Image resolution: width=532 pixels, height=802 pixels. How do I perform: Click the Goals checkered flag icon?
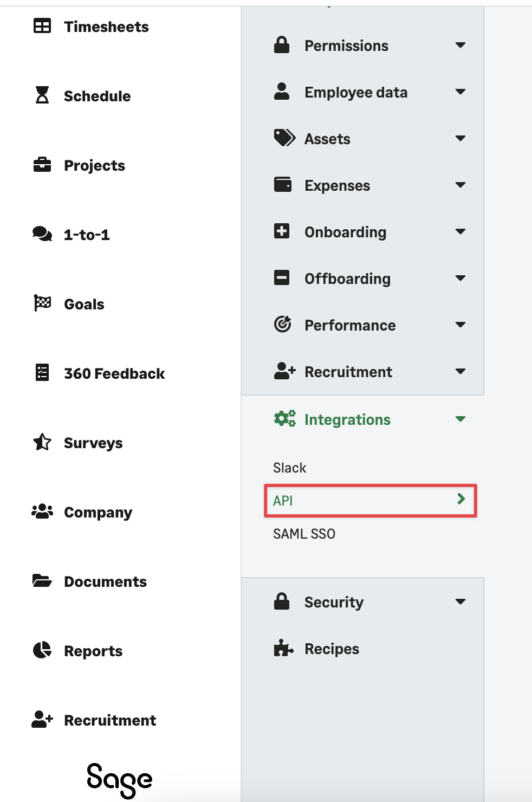tap(42, 303)
